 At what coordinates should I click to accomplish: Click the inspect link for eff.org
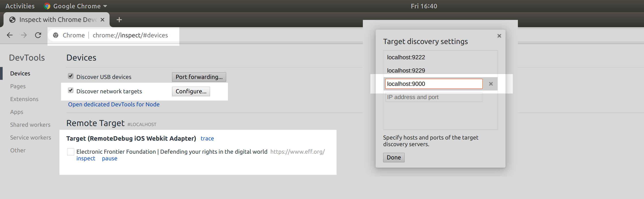click(x=86, y=159)
